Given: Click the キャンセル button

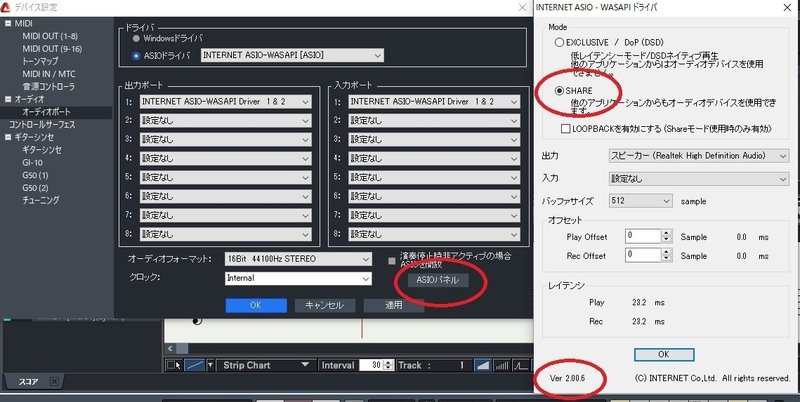Looking at the screenshot, I should [324, 305].
